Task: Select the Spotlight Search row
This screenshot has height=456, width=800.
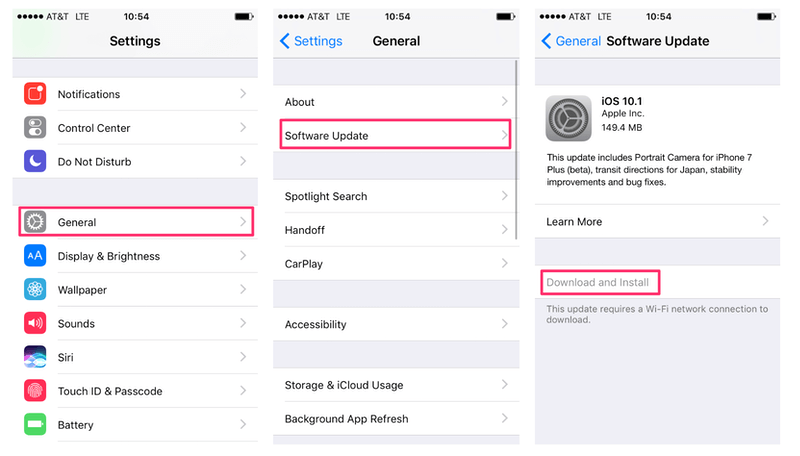Action: [396, 196]
